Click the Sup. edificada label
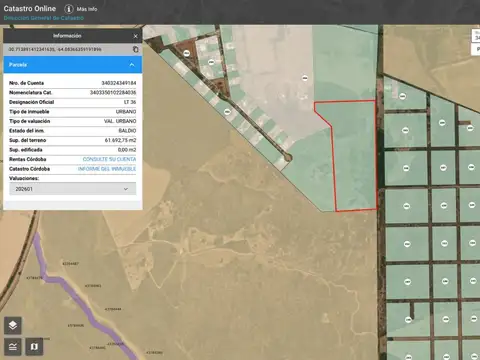The width and height of the screenshot is (480, 360). [26, 150]
